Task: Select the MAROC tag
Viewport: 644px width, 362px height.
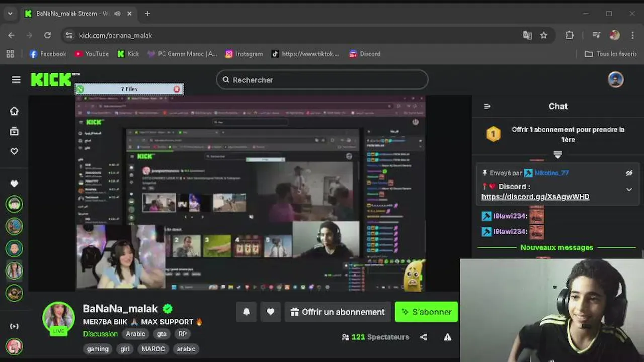Action: coord(153,349)
